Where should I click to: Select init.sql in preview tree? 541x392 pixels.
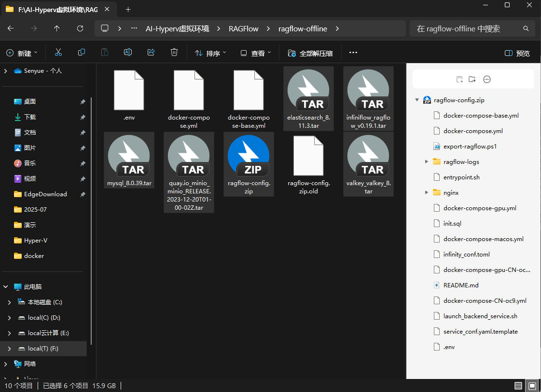pyautogui.click(x=452, y=223)
